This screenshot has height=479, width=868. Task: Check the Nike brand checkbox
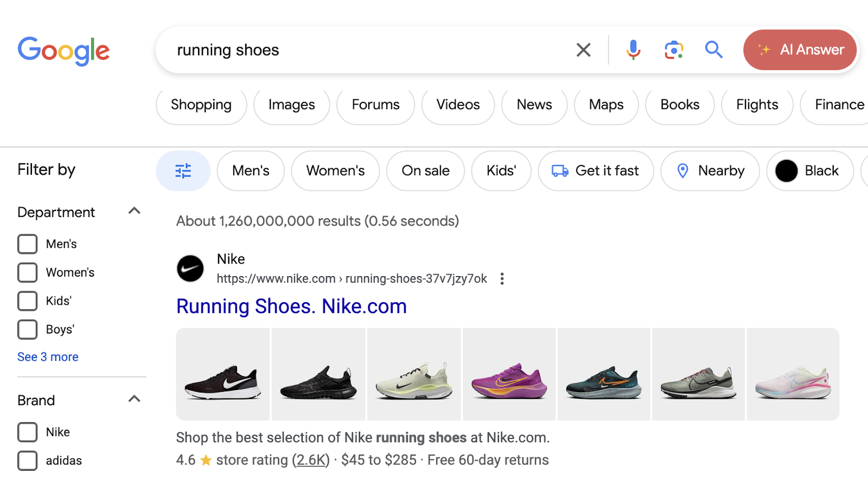point(28,432)
